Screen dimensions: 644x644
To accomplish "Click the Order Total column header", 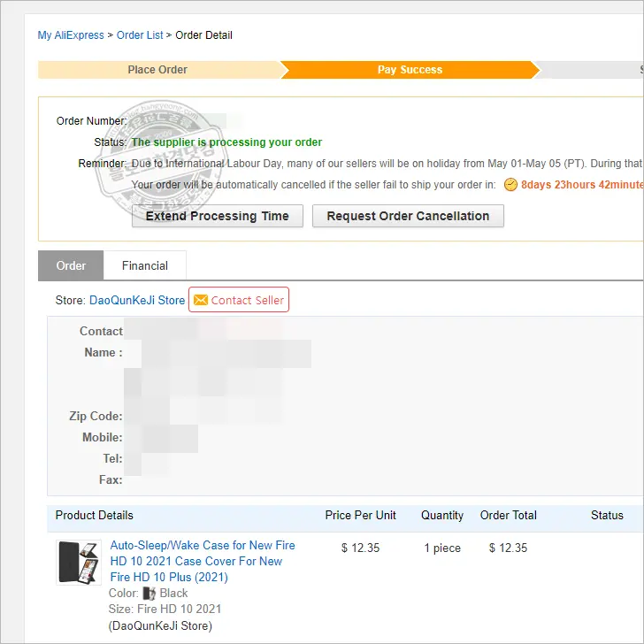I will 509,515.
